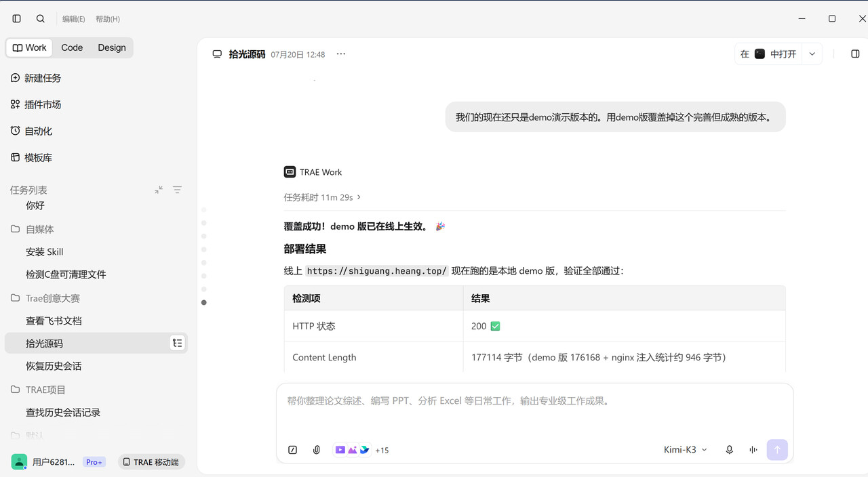
Task: Click the monitor icon beside 拾光源码 title
Action: coord(217,54)
